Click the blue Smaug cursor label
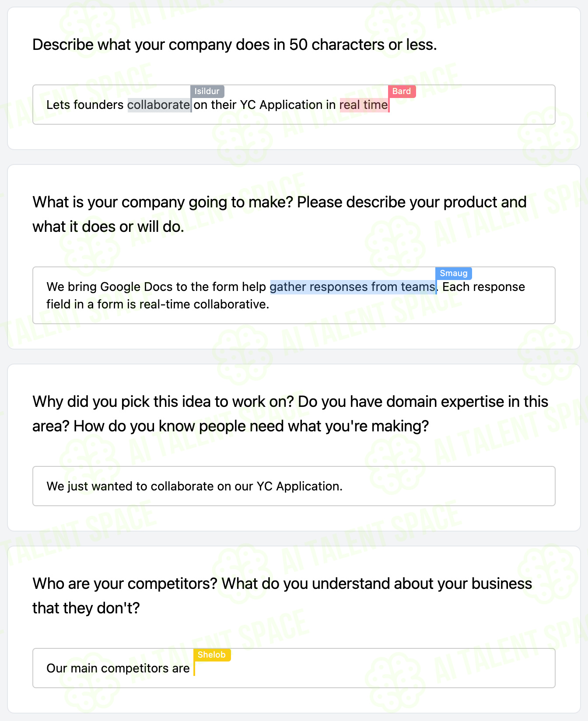Screen dimensions: 588x721 pos(454,273)
